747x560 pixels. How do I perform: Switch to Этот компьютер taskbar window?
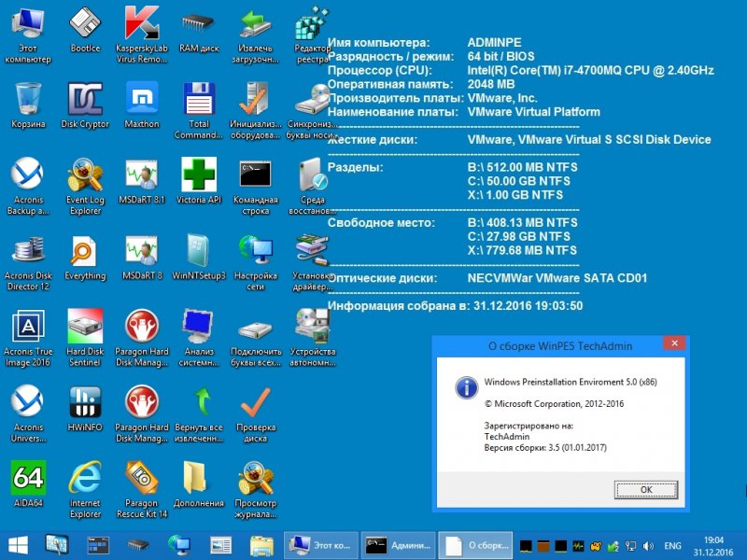tap(321, 545)
